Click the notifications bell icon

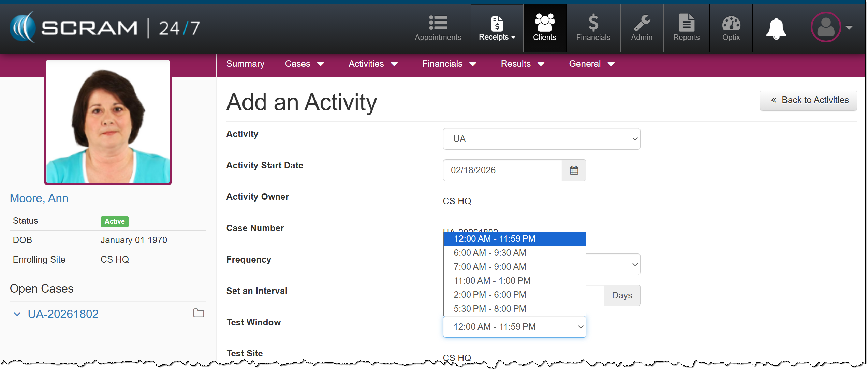776,29
